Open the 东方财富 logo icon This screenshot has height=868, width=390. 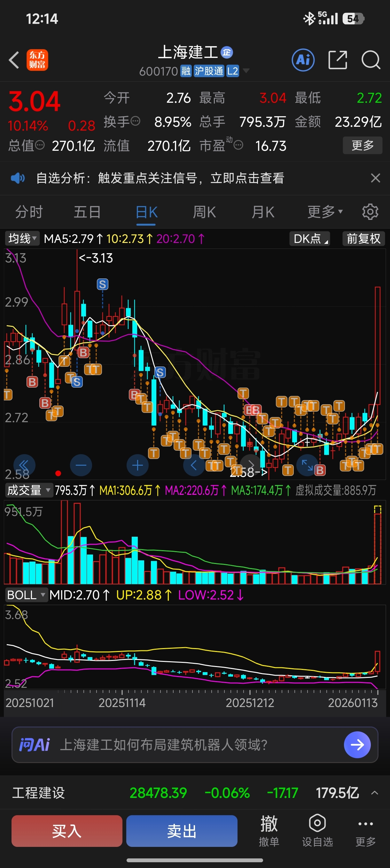(37, 60)
